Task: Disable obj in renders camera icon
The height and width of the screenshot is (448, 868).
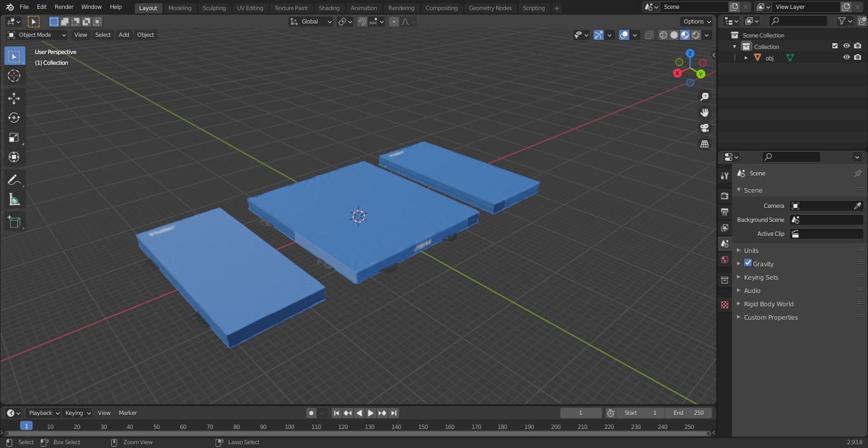Action: 857,57
